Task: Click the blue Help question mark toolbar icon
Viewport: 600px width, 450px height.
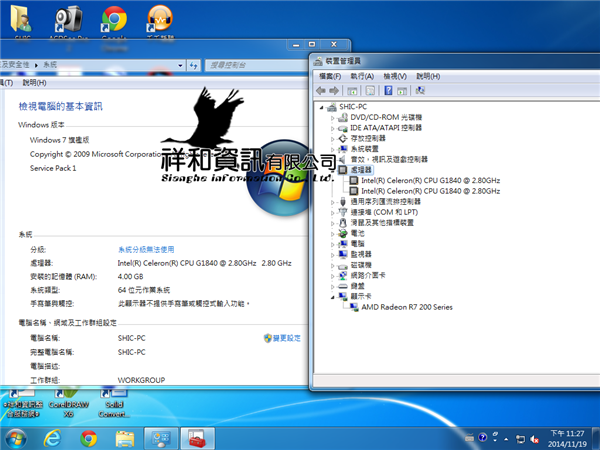Action: (x=388, y=91)
